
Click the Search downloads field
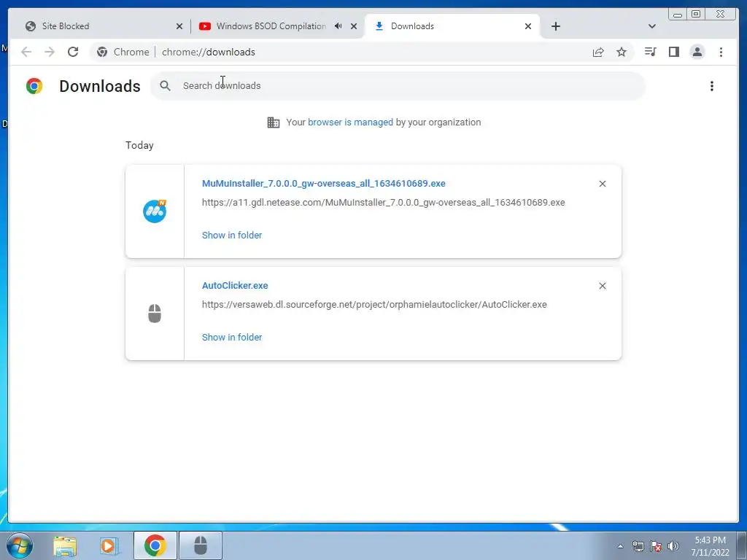coord(398,86)
